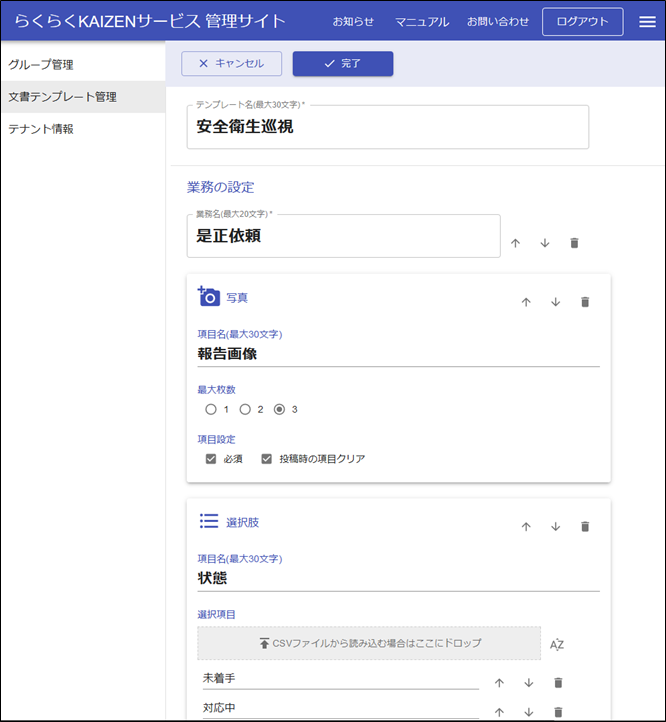666x722 pixels.
Task: Toggle 投稿時の項目クリア checkbox
Action: coord(267,459)
